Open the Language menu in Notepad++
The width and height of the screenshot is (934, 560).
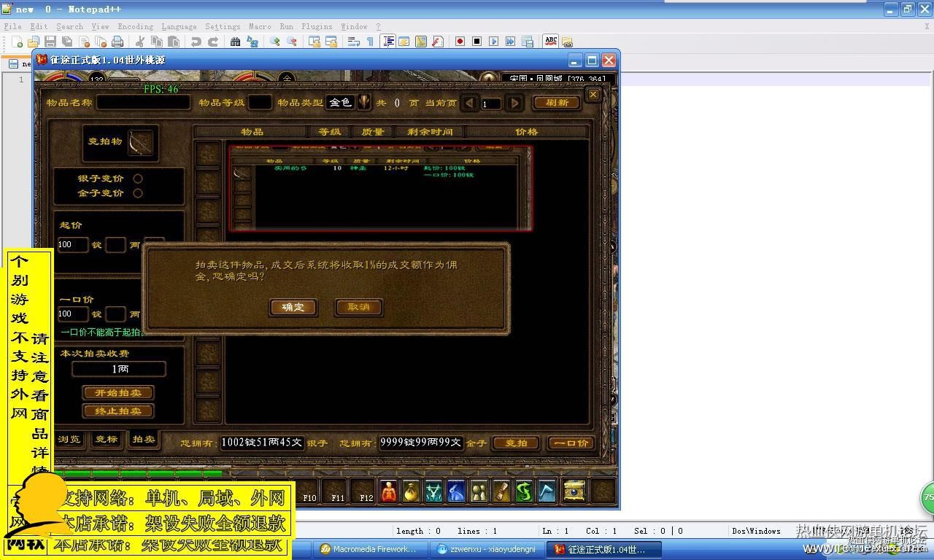click(179, 26)
